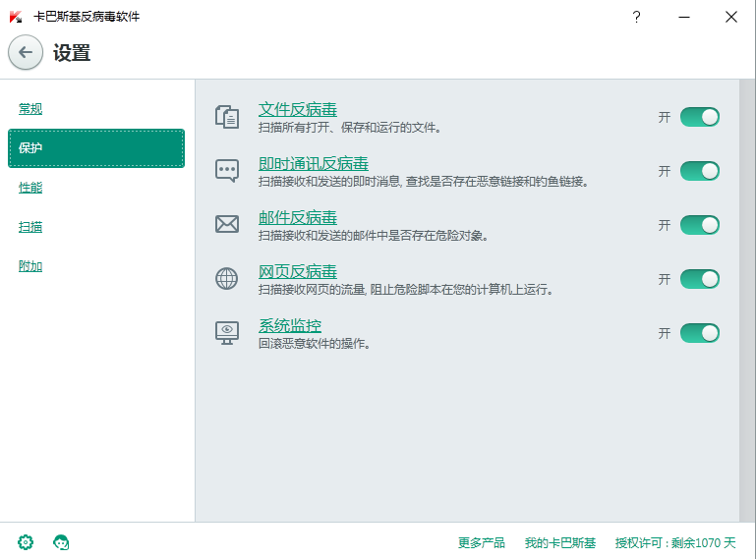Open the 系统监控 link
The width and height of the screenshot is (756, 559).
pos(290,325)
